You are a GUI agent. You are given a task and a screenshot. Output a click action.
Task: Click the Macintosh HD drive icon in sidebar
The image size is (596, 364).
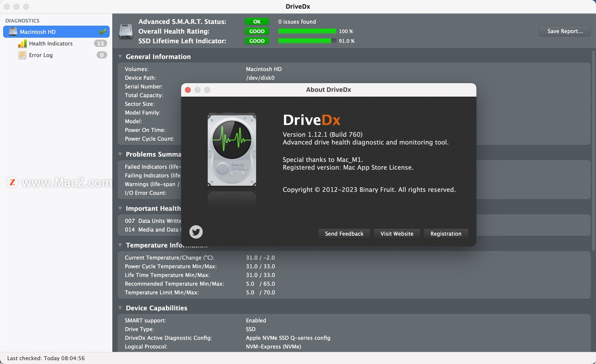click(13, 32)
